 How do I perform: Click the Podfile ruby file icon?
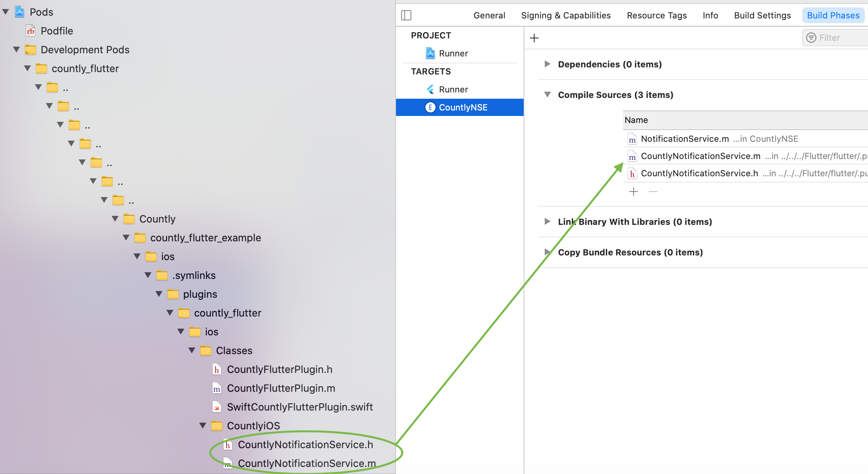tap(31, 31)
